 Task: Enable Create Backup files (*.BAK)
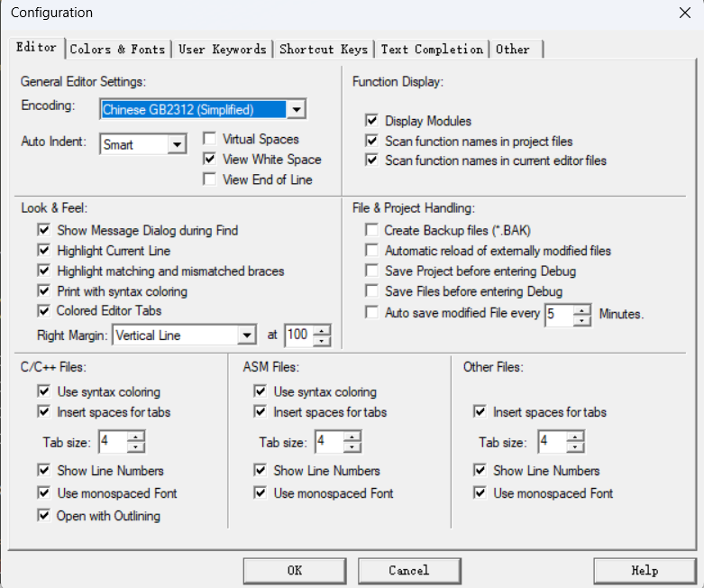371,230
